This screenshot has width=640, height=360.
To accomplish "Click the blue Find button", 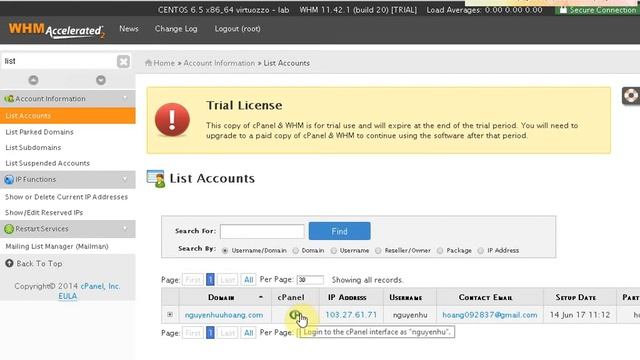I will [340, 231].
